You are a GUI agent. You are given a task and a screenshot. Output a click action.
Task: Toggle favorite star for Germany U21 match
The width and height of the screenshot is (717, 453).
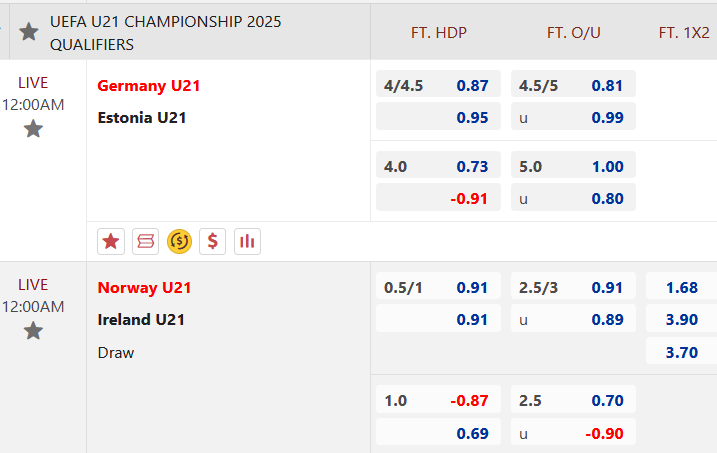click(33, 129)
